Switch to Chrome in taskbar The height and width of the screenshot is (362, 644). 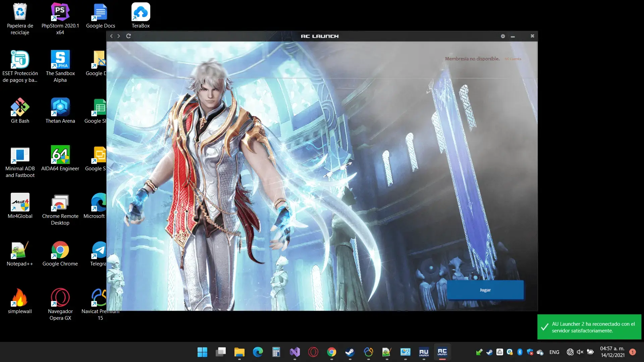pyautogui.click(x=331, y=352)
